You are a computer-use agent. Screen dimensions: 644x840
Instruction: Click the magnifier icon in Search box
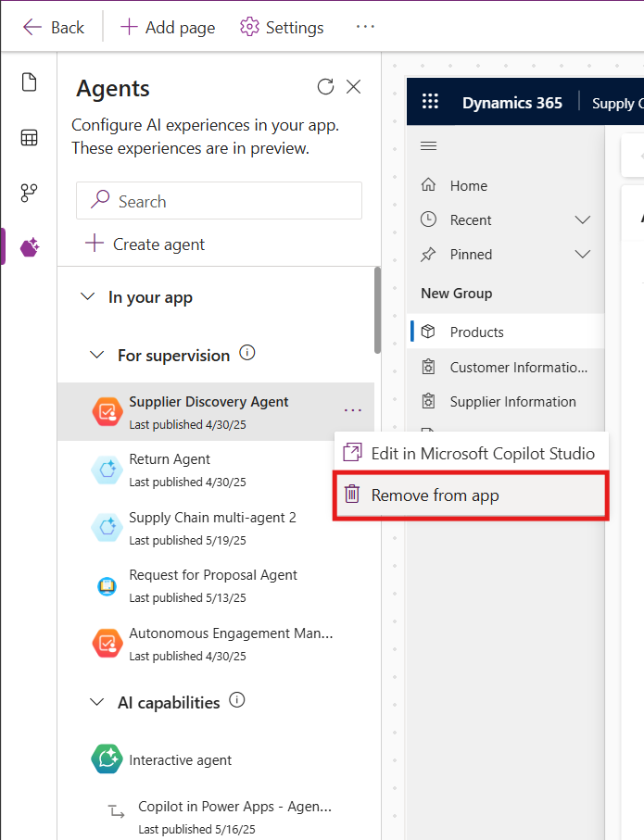(100, 199)
